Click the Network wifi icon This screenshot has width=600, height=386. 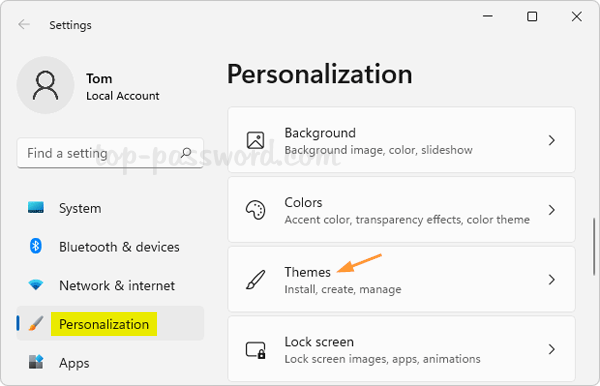36,285
